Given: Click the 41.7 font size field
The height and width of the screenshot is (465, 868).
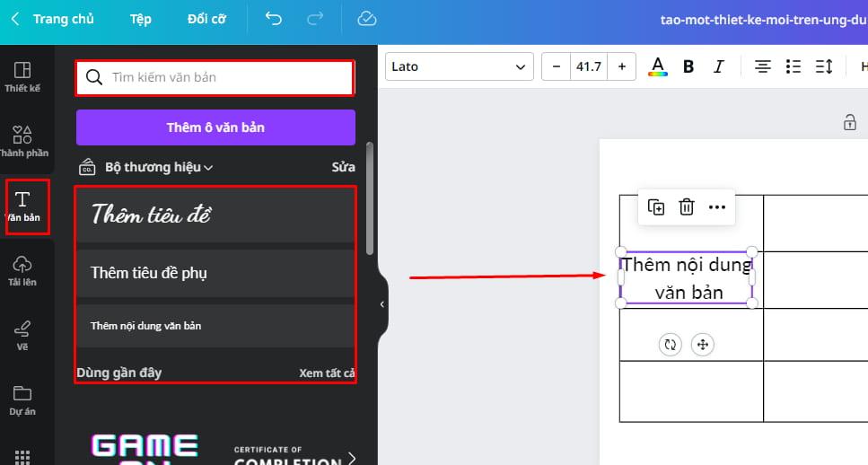Looking at the screenshot, I should 589,66.
